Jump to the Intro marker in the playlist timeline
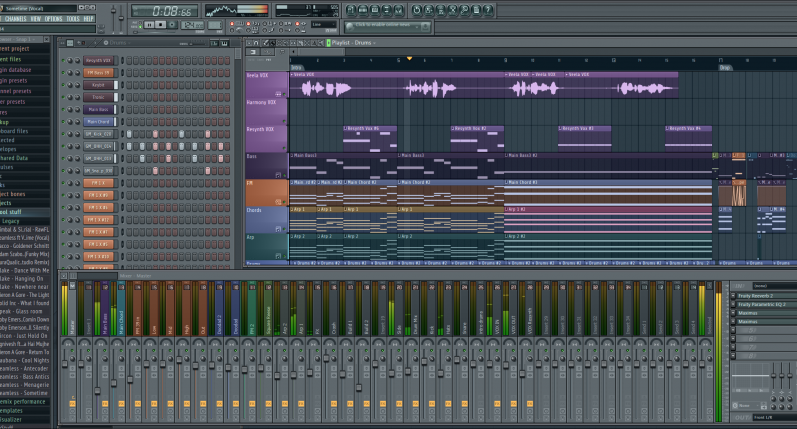797x429 pixels. [x=296, y=67]
